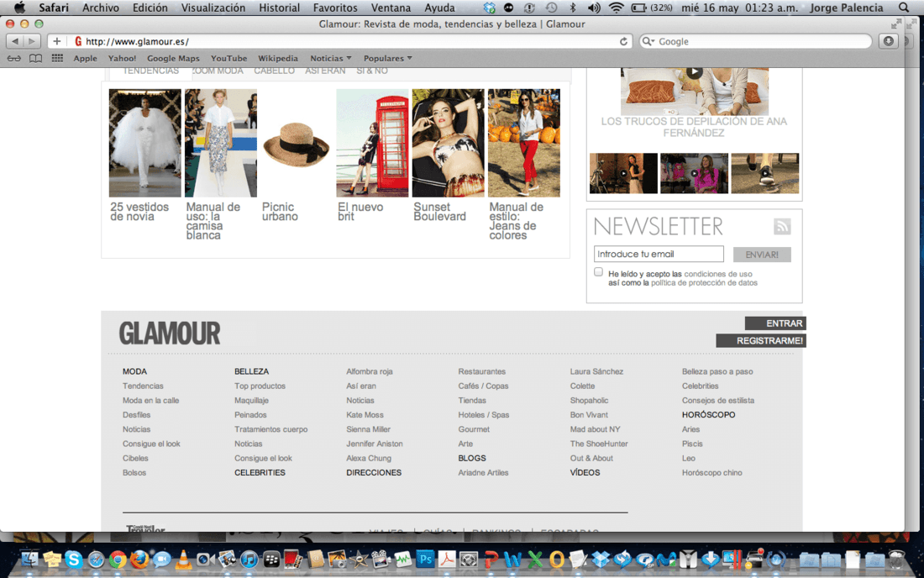Viewport: 924px width, 578px height.
Task: Open Google Chrome from the Dock
Action: pyautogui.click(x=118, y=560)
